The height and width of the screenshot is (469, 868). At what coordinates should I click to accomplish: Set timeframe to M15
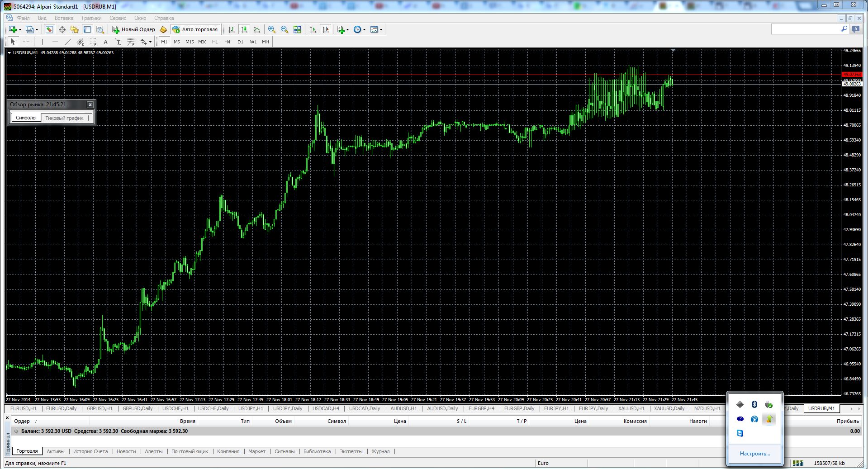point(190,42)
